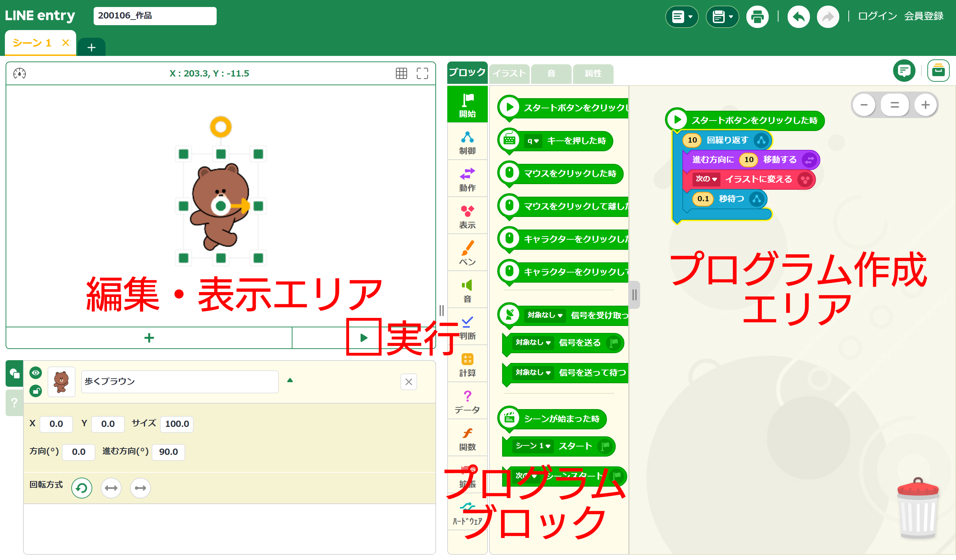Click the undo arrow icon
This screenshot has height=560, width=956.
coord(798,16)
